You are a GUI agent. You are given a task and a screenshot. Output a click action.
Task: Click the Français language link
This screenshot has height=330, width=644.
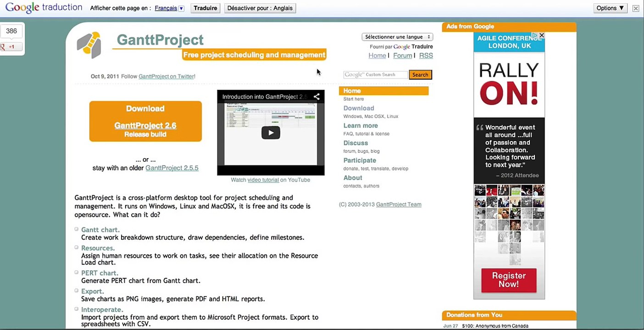coord(166,8)
